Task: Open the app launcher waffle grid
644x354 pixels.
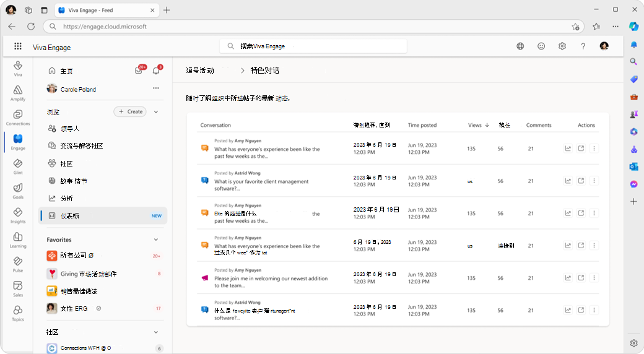Action: (18, 46)
